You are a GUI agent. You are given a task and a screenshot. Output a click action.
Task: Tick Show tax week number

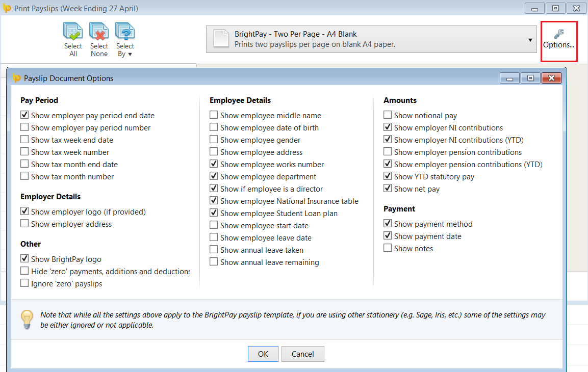pyautogui.click(x=25, y=152)
